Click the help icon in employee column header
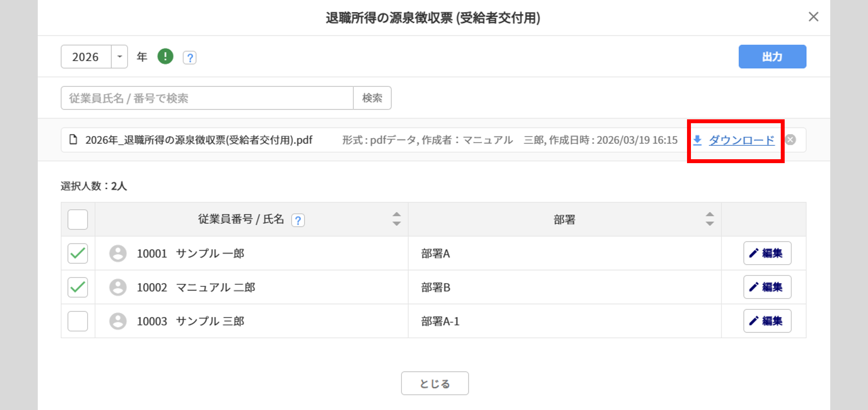The image size is (868, 410). tap(298, 220)
